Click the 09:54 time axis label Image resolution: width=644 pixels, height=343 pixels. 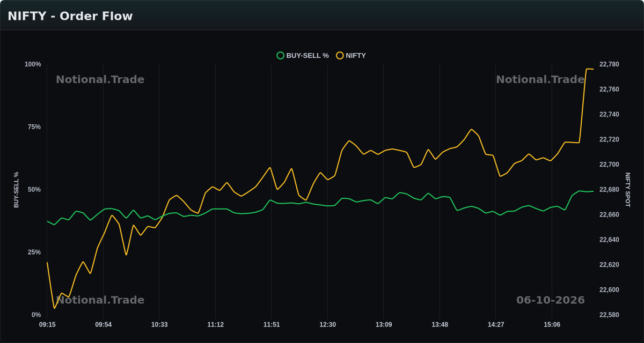pyautogui.click(x=104, y=325)
